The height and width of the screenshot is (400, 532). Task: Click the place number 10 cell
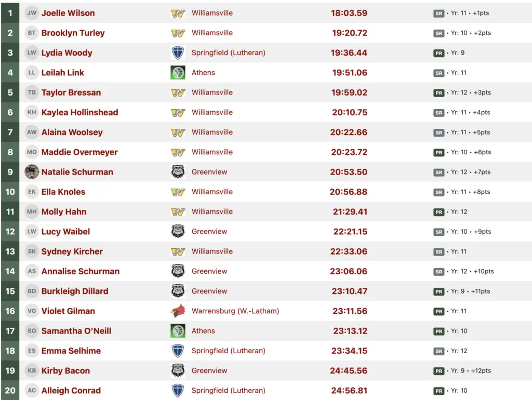[x=10, y=192]
